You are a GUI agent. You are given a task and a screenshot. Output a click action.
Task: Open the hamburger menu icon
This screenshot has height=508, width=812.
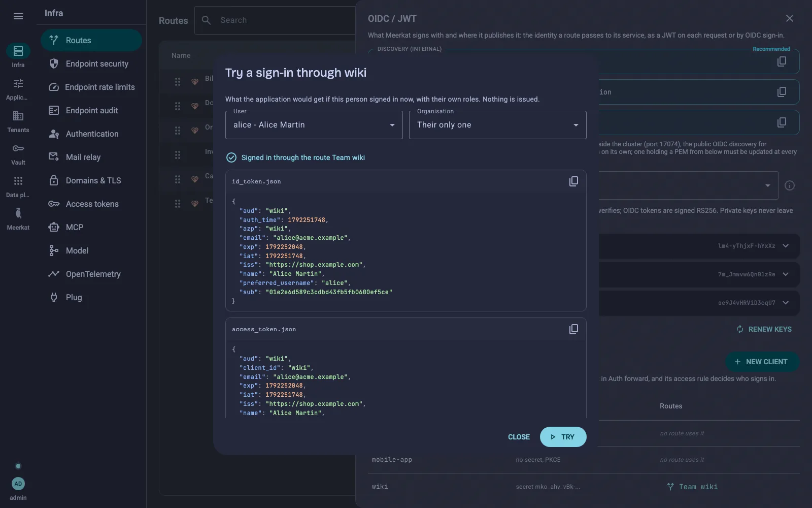[x=18, y=16]
